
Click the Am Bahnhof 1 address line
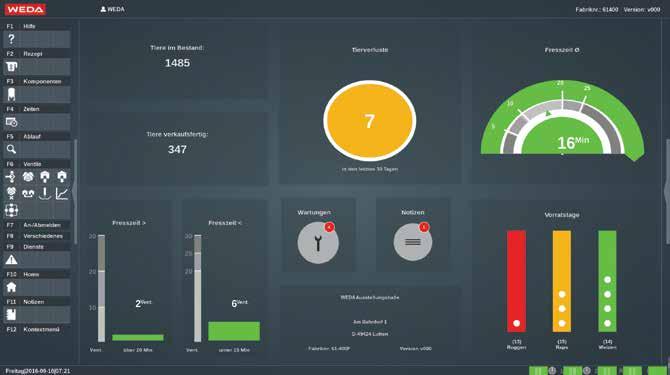(x=370, y=322)
